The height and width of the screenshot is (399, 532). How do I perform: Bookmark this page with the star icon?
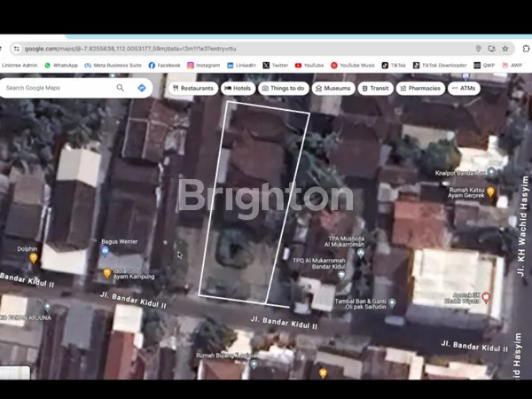(505, 49)
